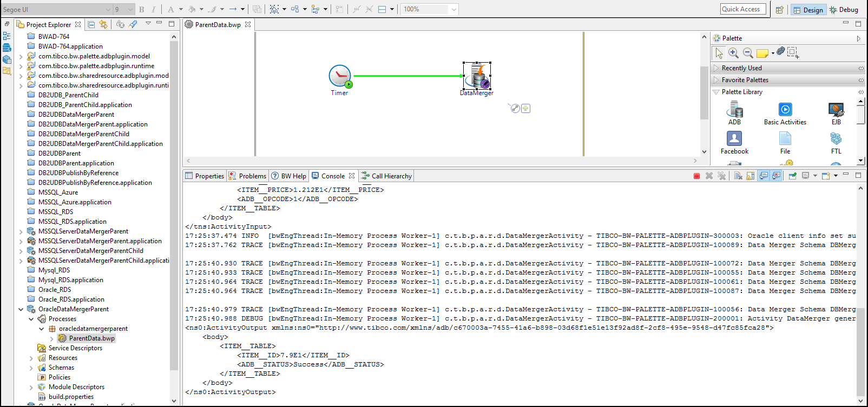Screen dimensions: 868x407
Task: Terminate the running console process
Action: 696,176
